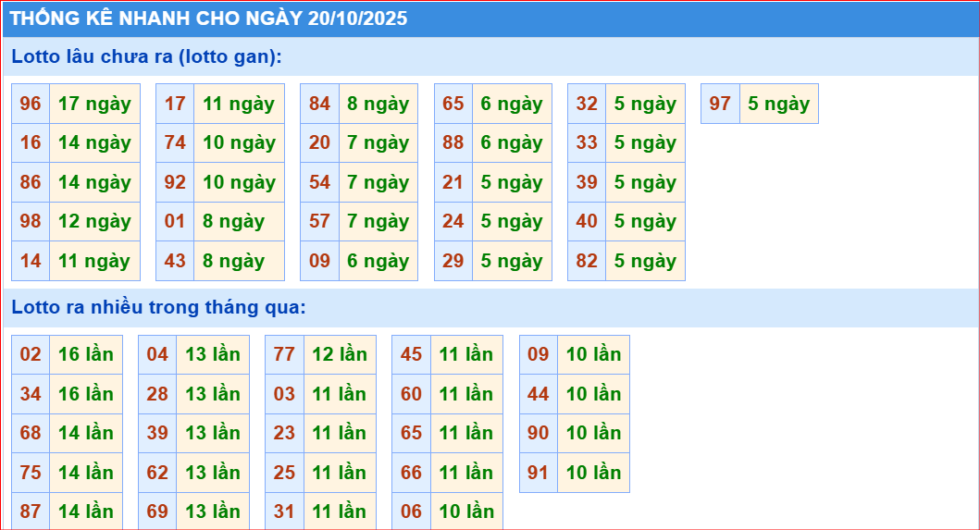The height and width of the screenshot is (530, 980).
Task: Click the '14 ngày' value beside 86
Action: point(95,182)
